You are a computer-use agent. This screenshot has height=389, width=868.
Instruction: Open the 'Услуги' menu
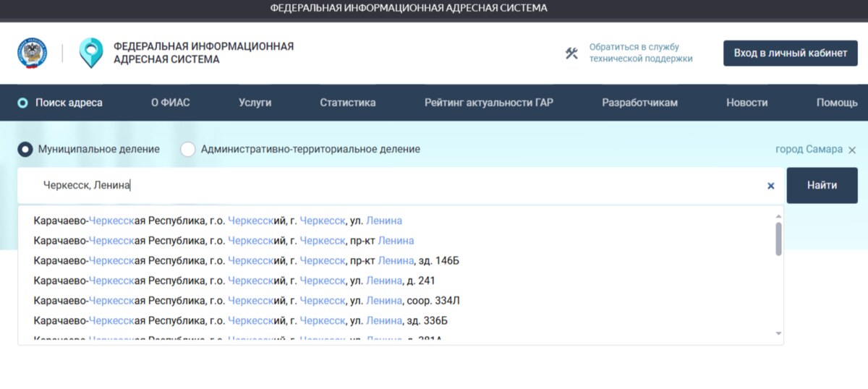[255, 103]
